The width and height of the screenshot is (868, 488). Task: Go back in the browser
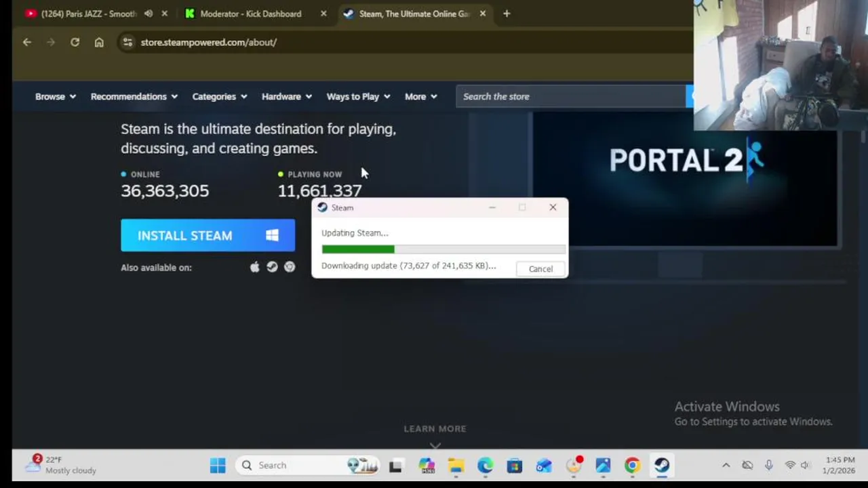(26, 42)
